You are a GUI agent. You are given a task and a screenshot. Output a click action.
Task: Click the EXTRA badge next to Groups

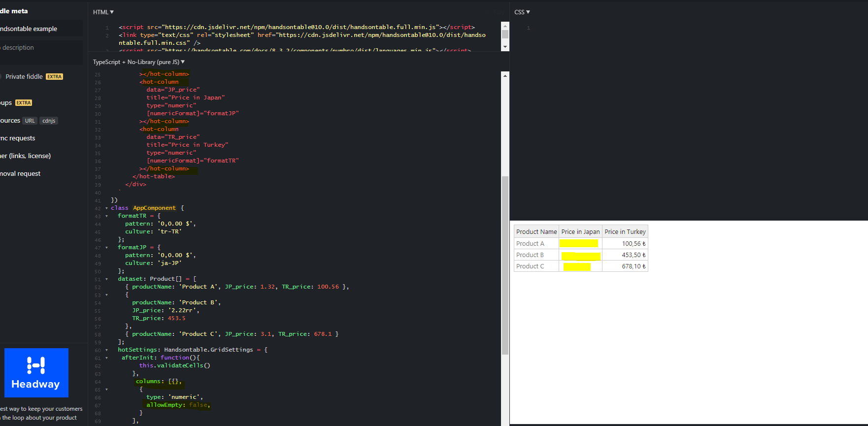click(24, 103)
